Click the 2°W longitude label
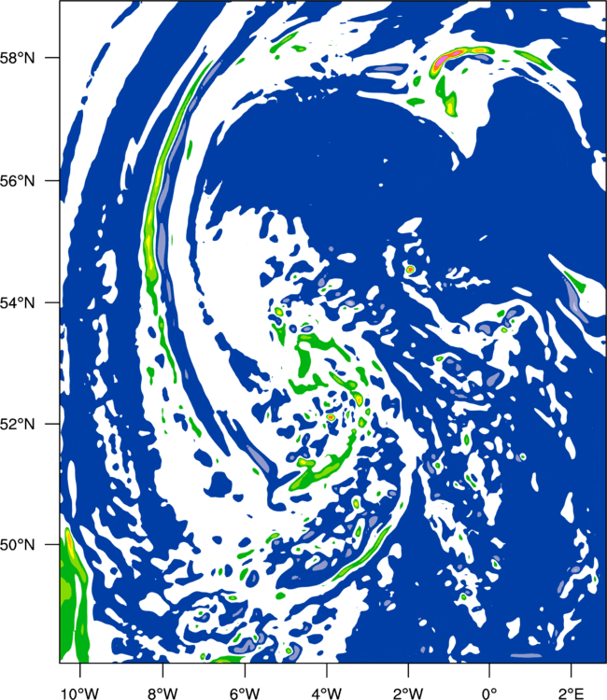The image size is (607, 700). pyautogui.click(x=408, y=693)
